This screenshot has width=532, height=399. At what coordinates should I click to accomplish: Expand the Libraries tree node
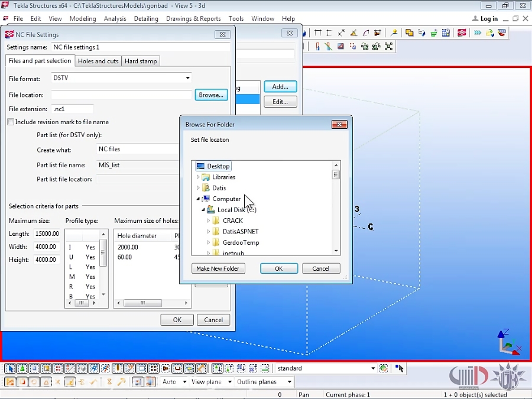[x=198, y=177]
